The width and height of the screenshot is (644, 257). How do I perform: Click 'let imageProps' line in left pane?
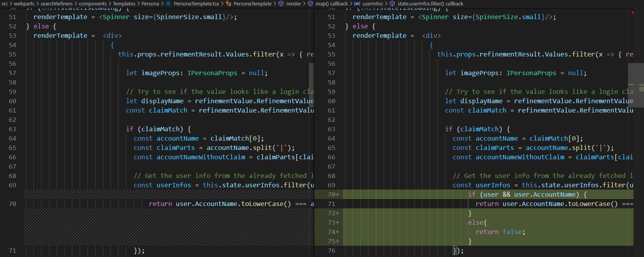197,73
